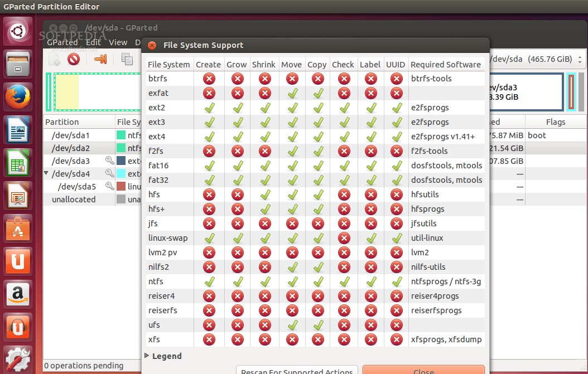This screenshot has height=374, width=588.
Task: Open the /dev/sda device selector dropdown
Action: (x=536, y=59)
